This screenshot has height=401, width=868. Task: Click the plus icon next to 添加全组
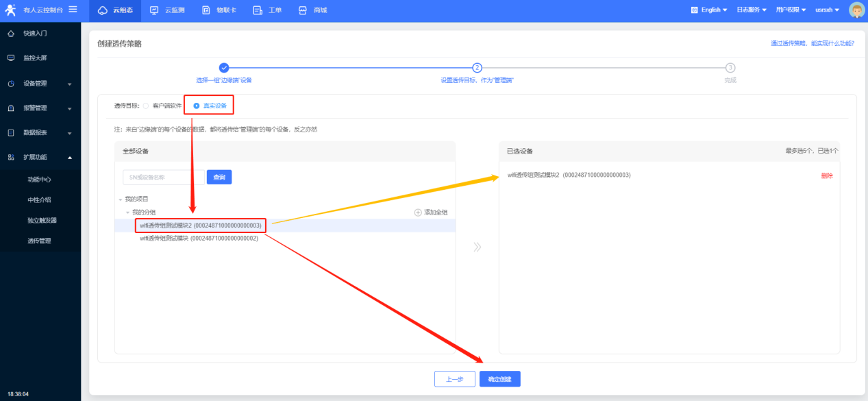(x=418, y=212)
